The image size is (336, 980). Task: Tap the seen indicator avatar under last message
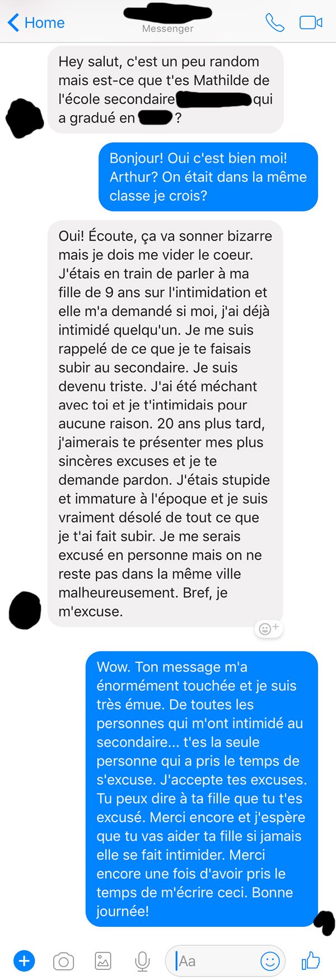click(x=325, y=922)
